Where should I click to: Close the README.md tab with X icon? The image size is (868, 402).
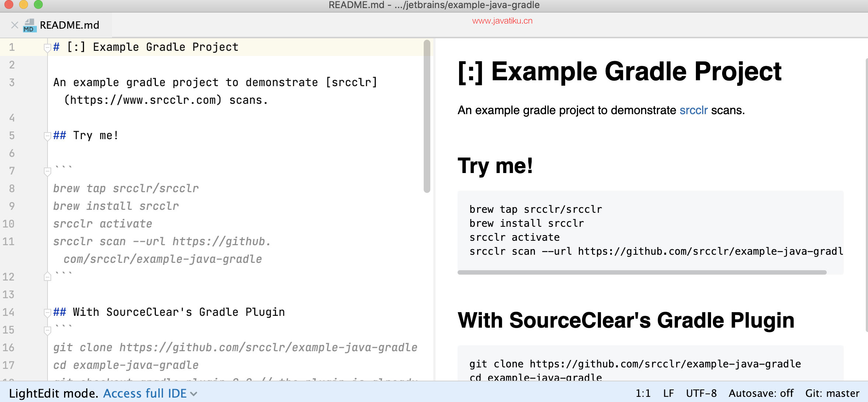pos(14,25)
